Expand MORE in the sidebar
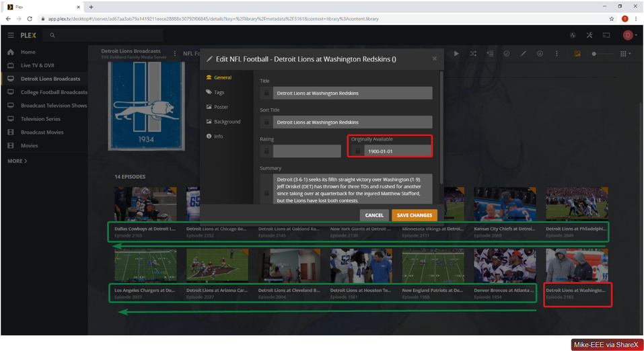 tap(17, 161)
